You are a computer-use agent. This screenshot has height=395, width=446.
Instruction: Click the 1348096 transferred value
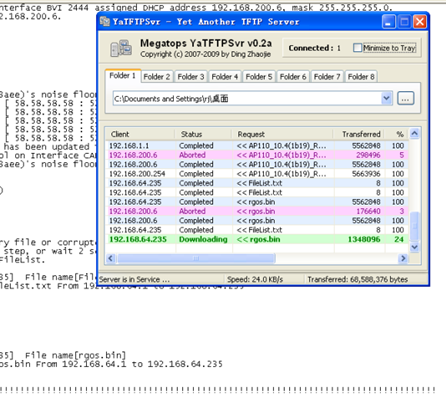point(364,239)
